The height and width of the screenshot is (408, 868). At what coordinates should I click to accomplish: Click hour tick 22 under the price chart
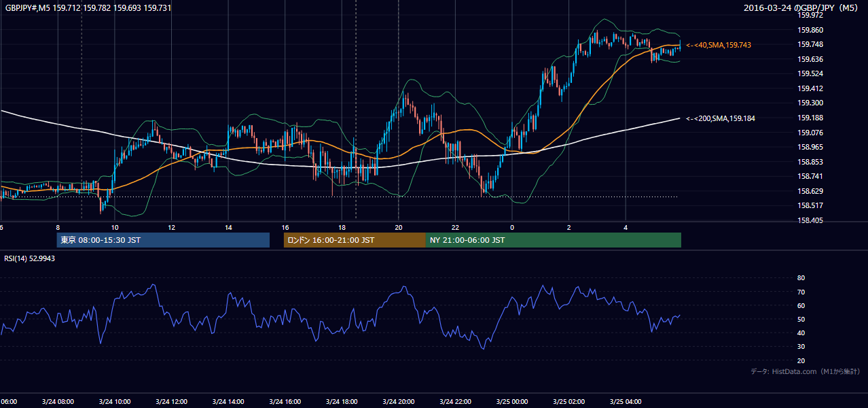click(x=455, y=228)
